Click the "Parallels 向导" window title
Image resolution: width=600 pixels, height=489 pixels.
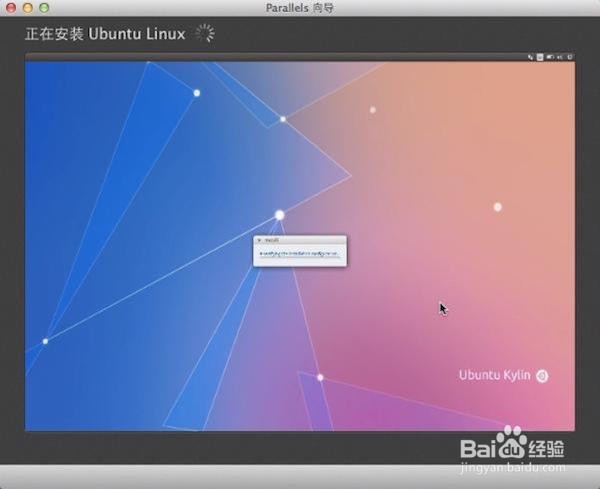pos(300,8)
